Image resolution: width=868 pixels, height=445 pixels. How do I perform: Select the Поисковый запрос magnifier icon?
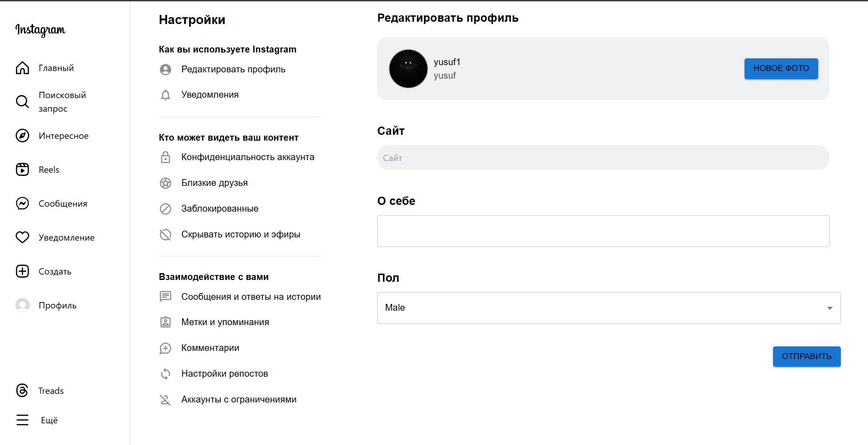(22, 101)
